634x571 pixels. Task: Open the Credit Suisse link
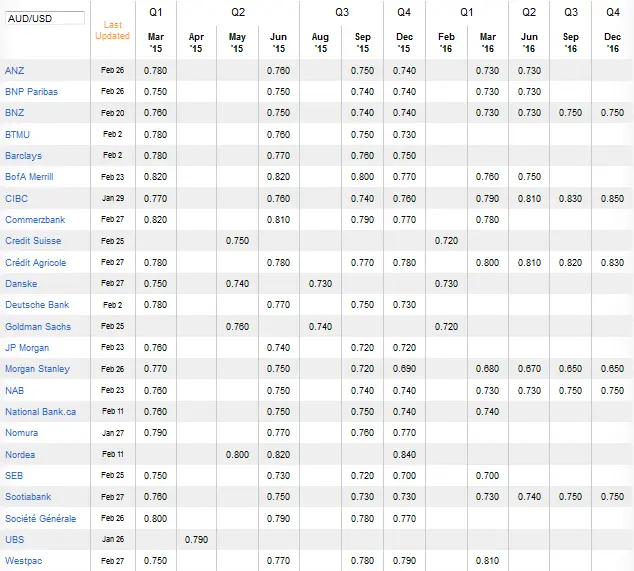(33, 241)
